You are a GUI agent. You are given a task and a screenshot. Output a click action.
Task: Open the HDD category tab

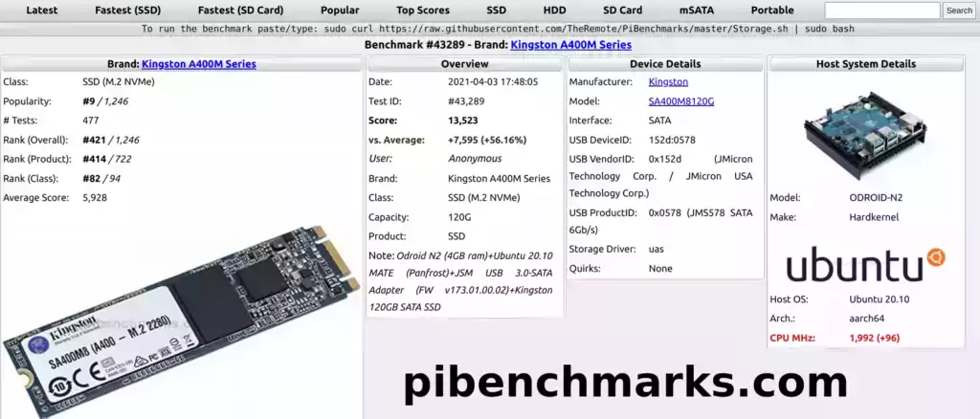554,10
